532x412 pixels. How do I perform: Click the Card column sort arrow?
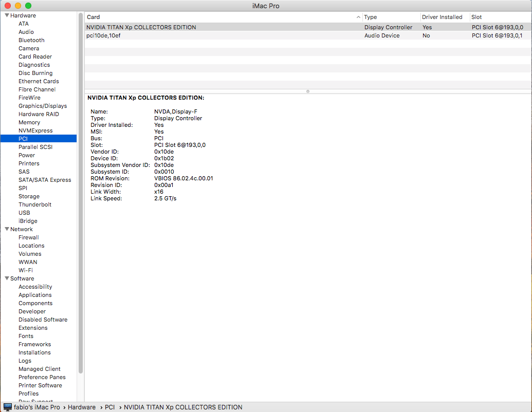[358, 17]
